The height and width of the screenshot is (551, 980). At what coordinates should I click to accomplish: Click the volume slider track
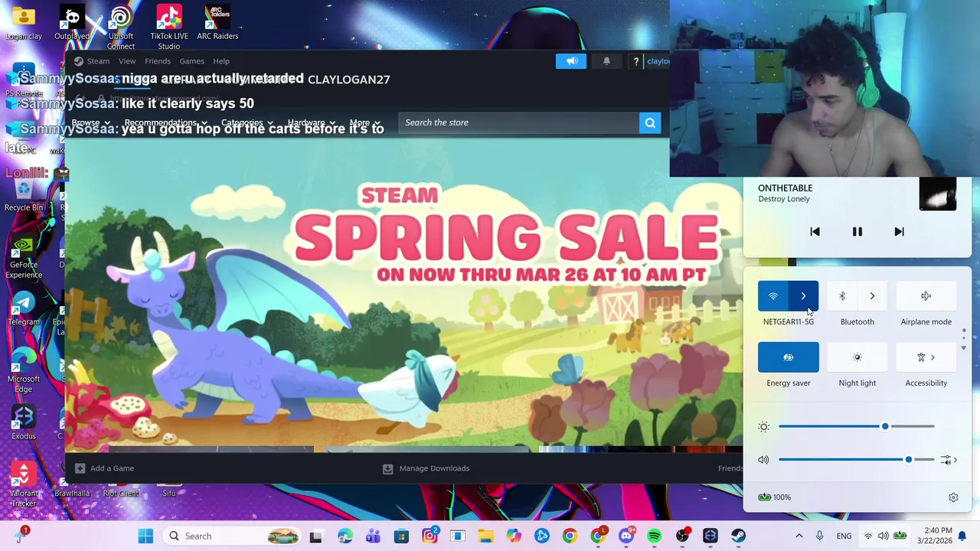(856, 460)
